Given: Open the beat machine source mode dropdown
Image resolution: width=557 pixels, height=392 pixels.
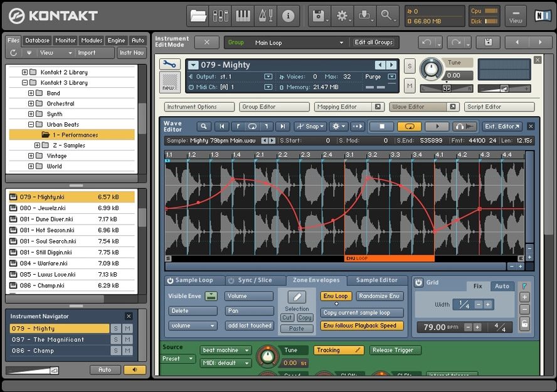Looking at the screenshot, I should (x=225, y=350).
